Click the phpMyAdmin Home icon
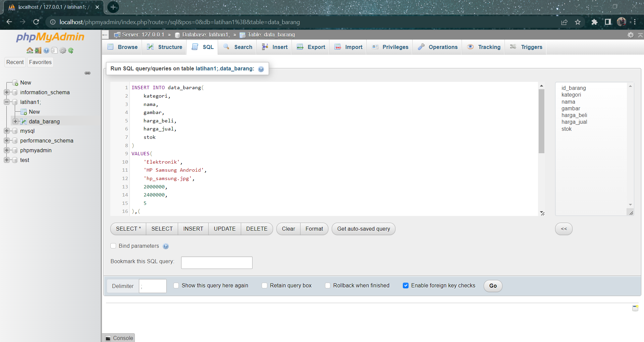 [x=30, y=50]
